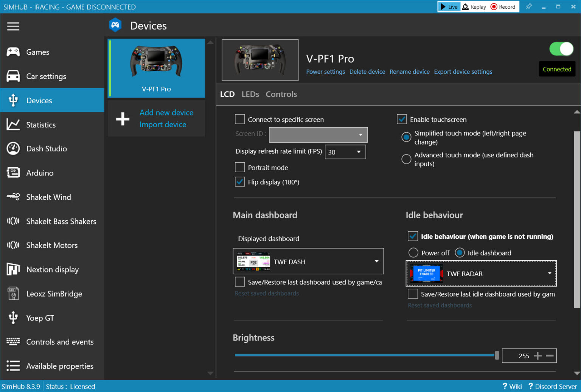
Task: Click the Statistics chart icon
Action: (x=13, y=124)
